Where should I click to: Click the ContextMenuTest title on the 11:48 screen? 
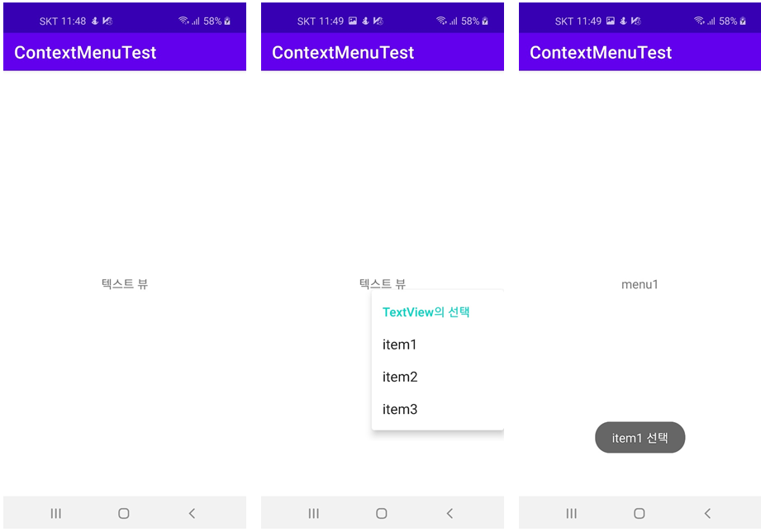(x=85, y=52)
